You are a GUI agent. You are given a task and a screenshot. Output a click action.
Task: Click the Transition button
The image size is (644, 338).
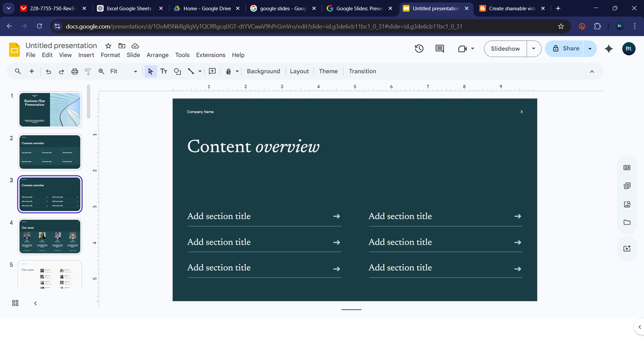(x=362, y=71)
